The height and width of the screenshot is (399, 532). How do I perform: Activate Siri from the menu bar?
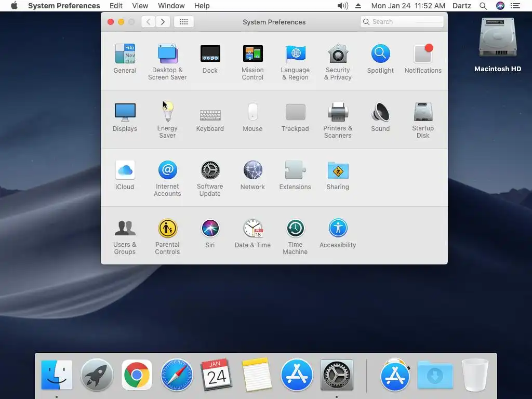coord(500,6)
